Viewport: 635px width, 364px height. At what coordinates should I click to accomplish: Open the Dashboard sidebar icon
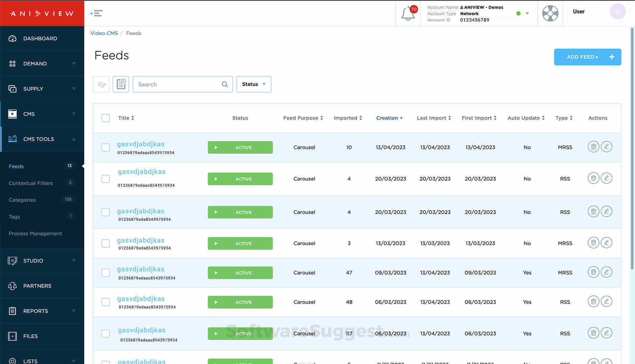12,38
